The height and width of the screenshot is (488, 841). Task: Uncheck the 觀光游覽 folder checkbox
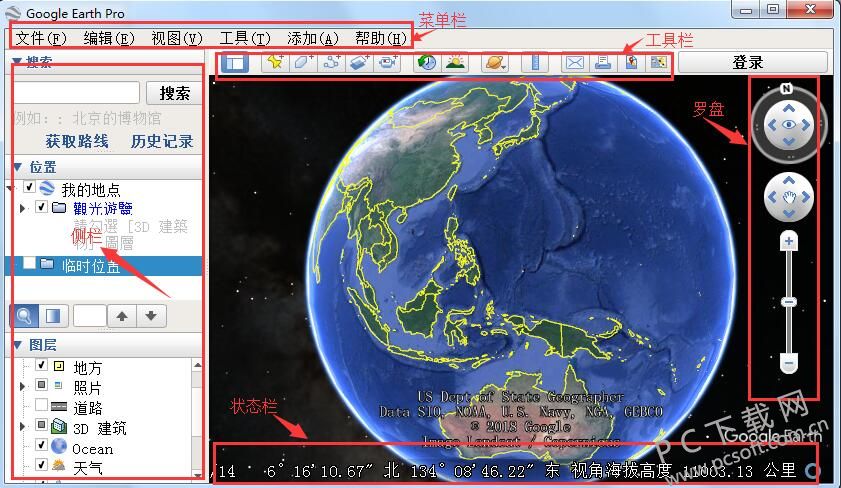coord(41,206)
